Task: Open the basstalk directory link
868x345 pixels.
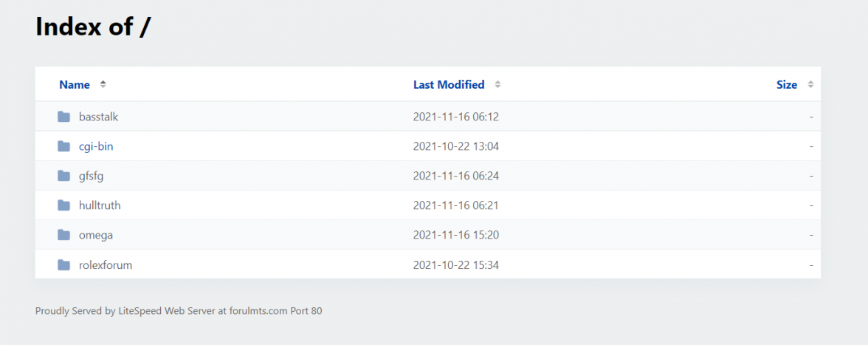Action: tap(98, 117)
